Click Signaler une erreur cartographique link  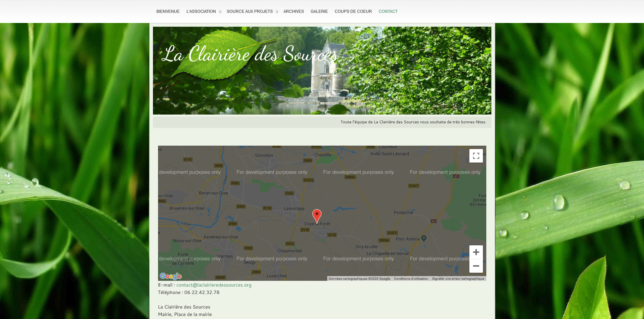point(458,279)
